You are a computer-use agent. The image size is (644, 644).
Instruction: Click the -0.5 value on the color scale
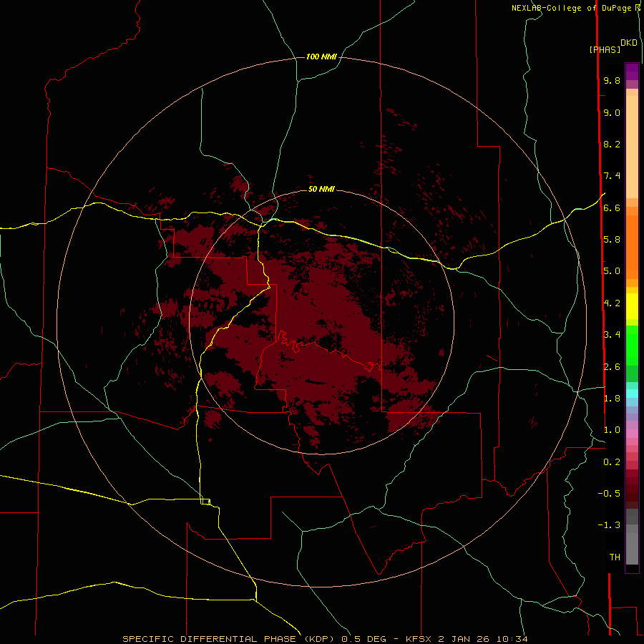pyautogui.click(x=609, y=493)
